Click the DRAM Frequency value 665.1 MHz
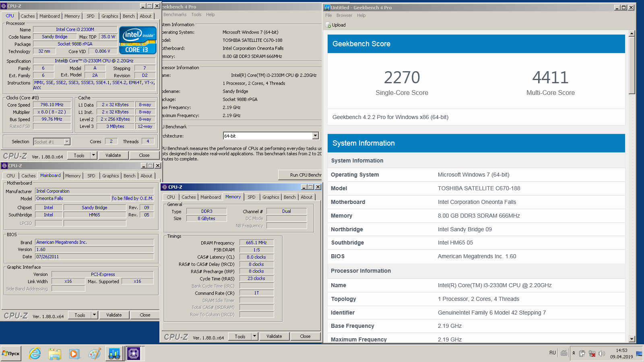Image resolution: width=644 pixels, height=362 pixels. [x=256, y=243]
